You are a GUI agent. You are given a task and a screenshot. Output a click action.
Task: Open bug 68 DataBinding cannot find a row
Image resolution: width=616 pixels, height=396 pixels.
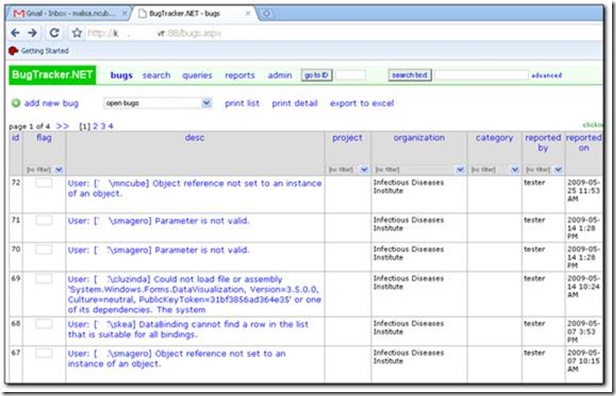188,329
